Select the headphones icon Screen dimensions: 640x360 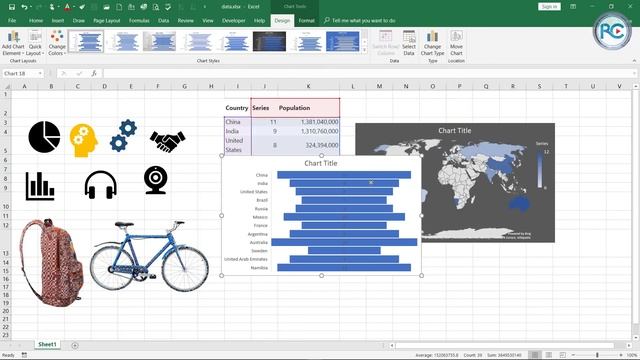(100, 184)
